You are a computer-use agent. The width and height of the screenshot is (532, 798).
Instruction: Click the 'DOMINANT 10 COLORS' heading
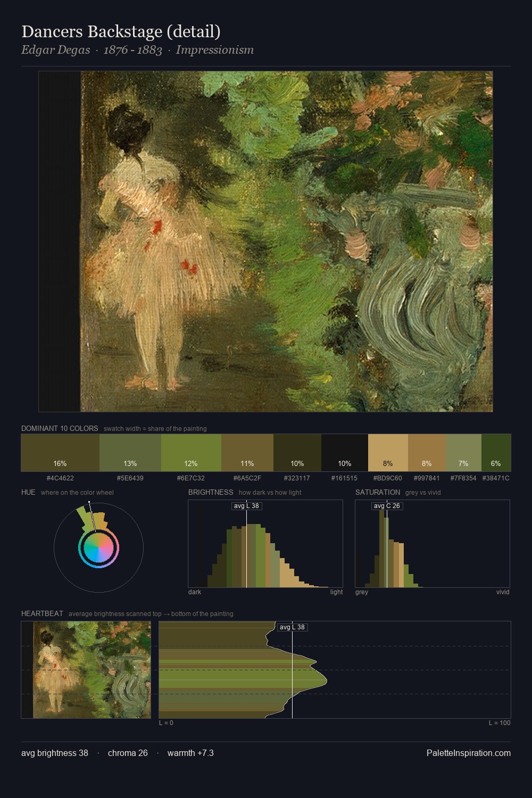(x=60, y=428)
